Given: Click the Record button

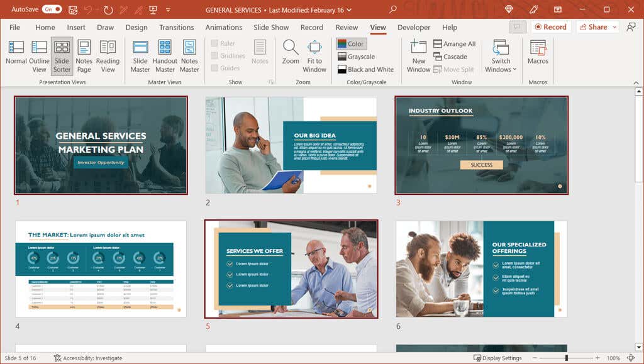Looking at the screenshot, I should coord(550,27).
